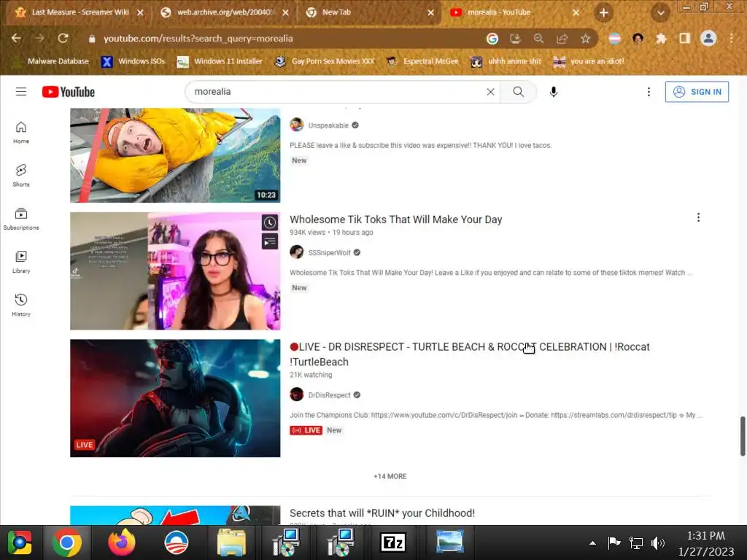Expand the +14 MORE results
Image resolution: width=747 pixels, height=560 pixels.
390,476
